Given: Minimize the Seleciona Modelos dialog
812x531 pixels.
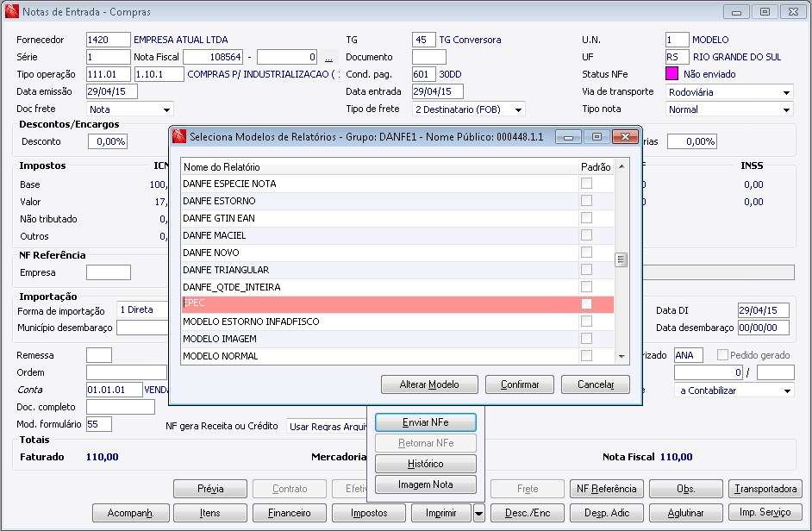Looking at the screenshot, I should click(568, 137).
